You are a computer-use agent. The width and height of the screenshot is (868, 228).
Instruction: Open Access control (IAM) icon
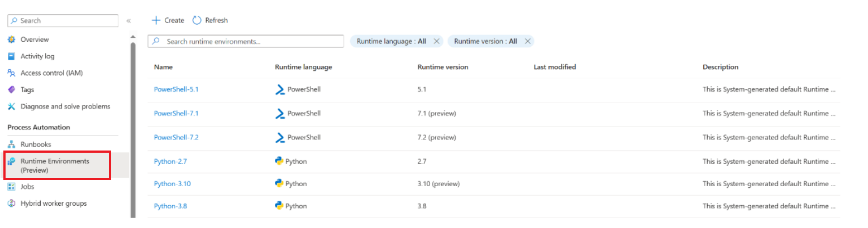click(x=11, y=73)
